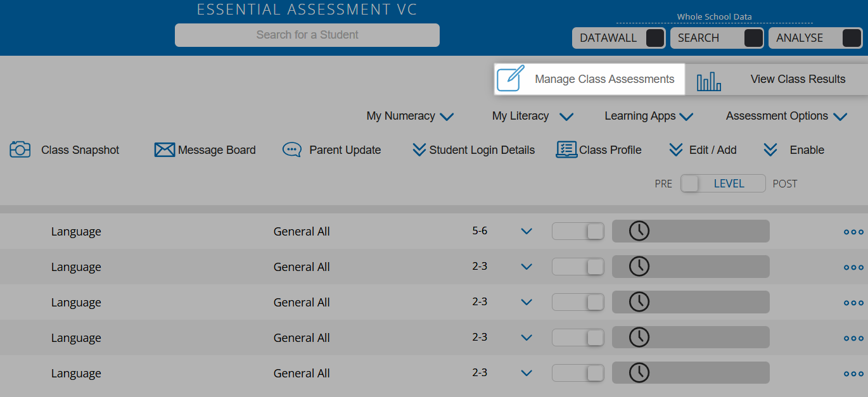Viewport: 868px width, 397px height.
Task: Open the DATAWALL whole school view
Action: pos(619,38)
